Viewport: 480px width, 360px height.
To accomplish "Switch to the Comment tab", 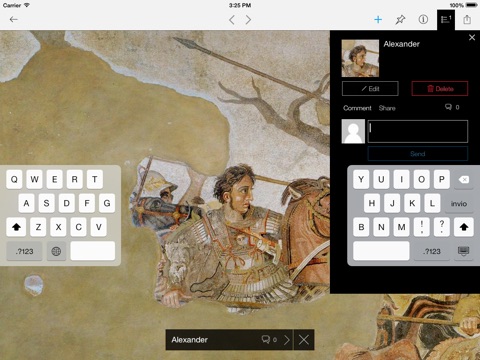I will coord(357,108).
